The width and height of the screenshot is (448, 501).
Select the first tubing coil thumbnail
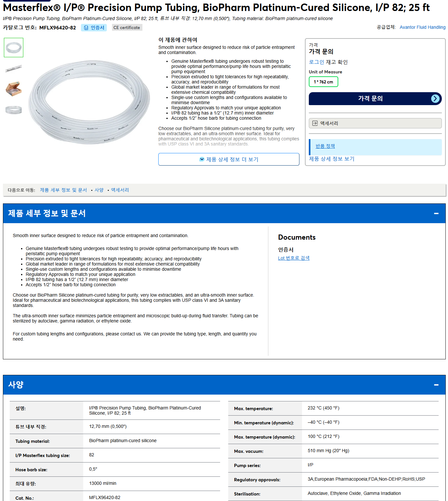coord(14,48)
